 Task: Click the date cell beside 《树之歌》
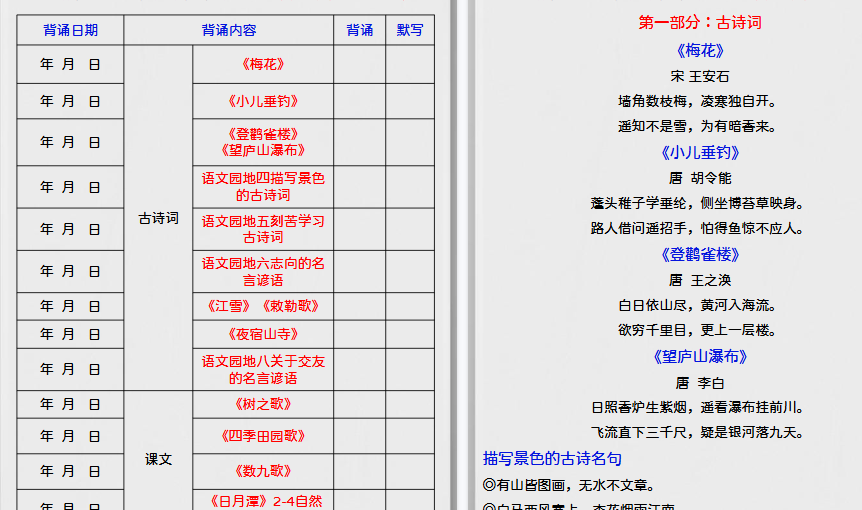(70, 404)
